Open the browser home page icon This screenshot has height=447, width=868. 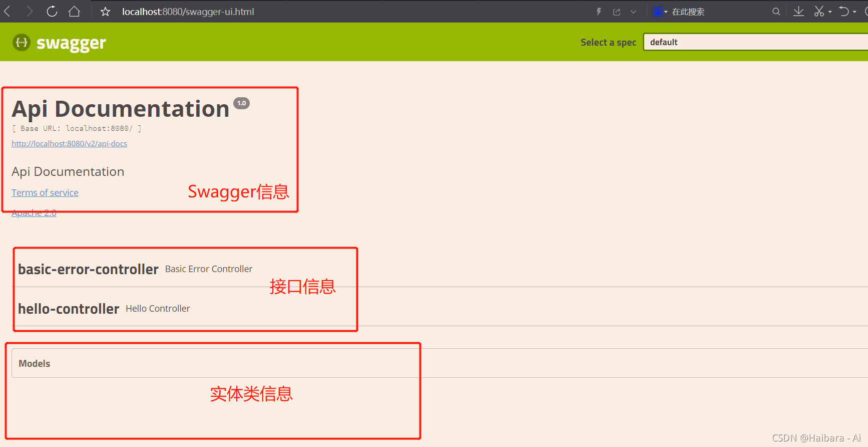click(74, 12)
